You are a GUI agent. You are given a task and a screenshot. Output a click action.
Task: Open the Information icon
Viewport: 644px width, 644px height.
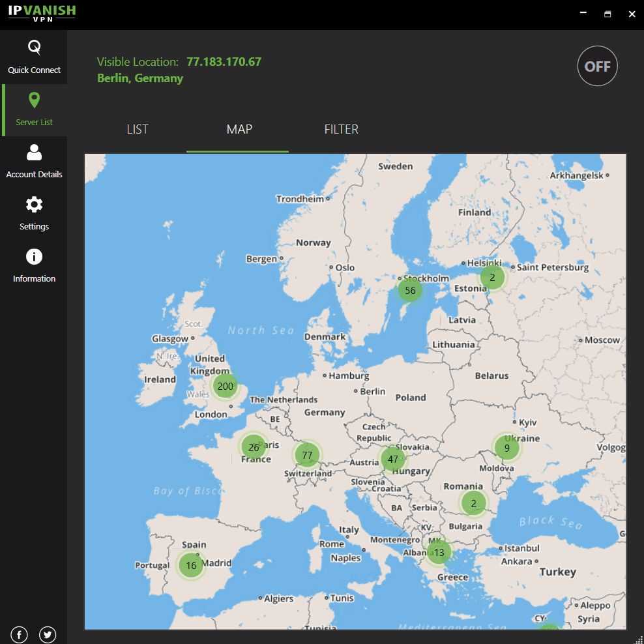(34, 256)
